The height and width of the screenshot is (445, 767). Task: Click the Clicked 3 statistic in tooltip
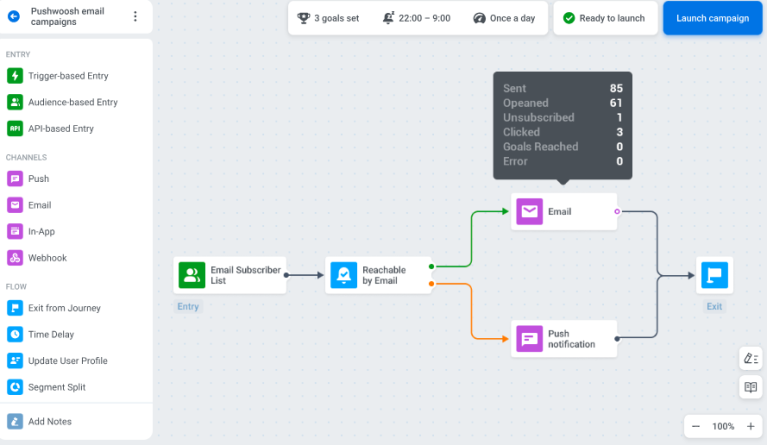[563, 132]
